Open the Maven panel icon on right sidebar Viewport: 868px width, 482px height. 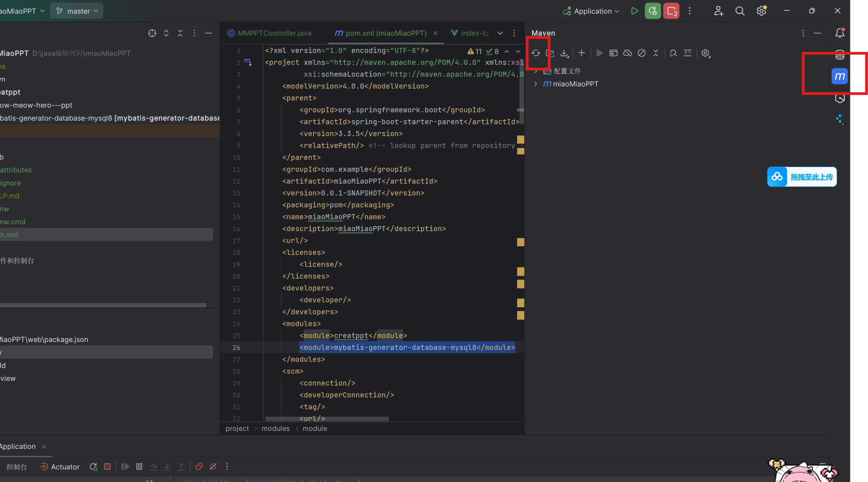(839, 76)
